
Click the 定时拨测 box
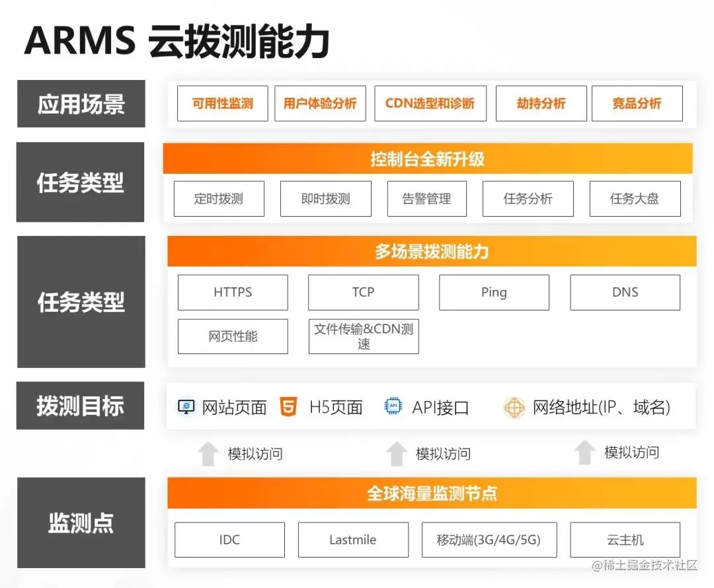coord(219,199)
